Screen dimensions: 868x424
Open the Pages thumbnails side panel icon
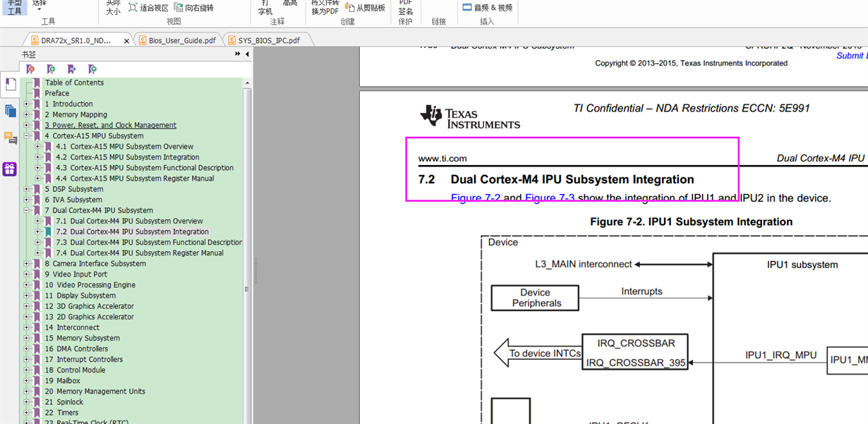point(10,111)
